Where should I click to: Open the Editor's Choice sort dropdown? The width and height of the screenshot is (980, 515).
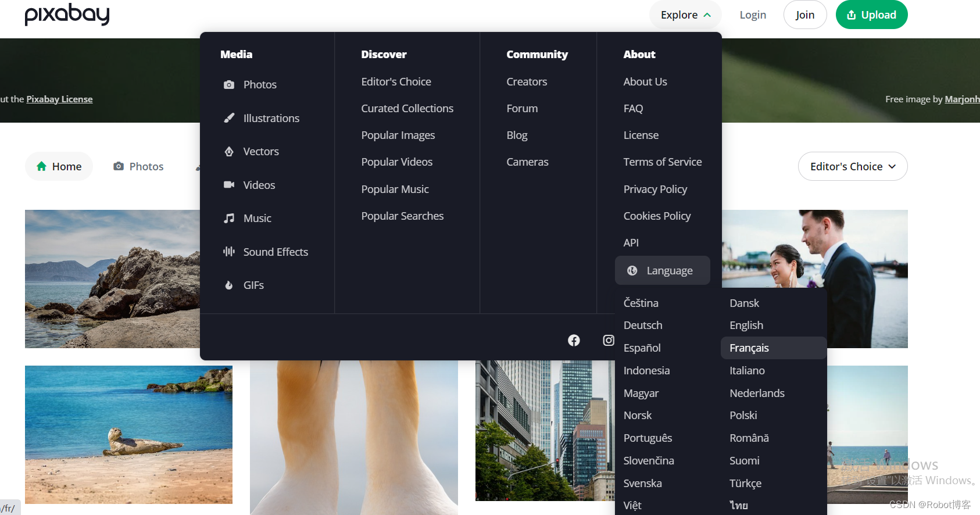click(x=853, y=166)
